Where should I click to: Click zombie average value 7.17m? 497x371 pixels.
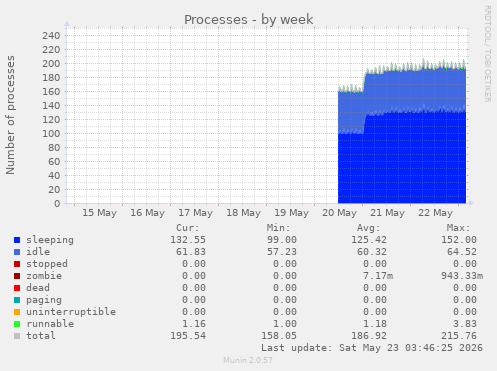[x=378, y=276]
